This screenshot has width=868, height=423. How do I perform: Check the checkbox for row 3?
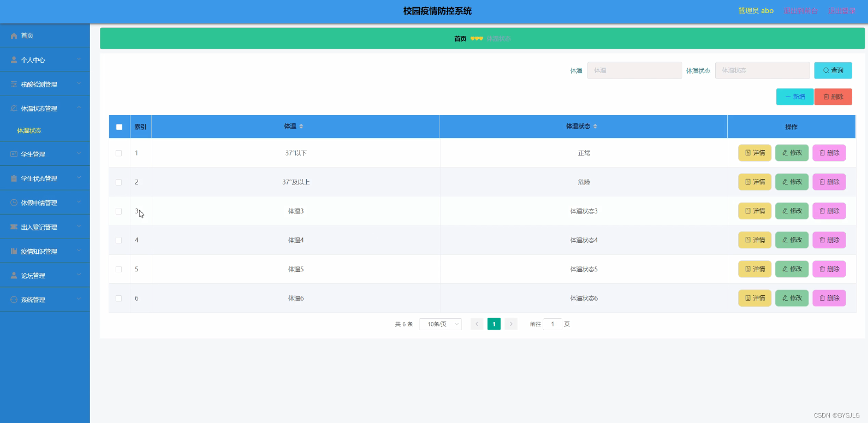[x=118, y=211]
